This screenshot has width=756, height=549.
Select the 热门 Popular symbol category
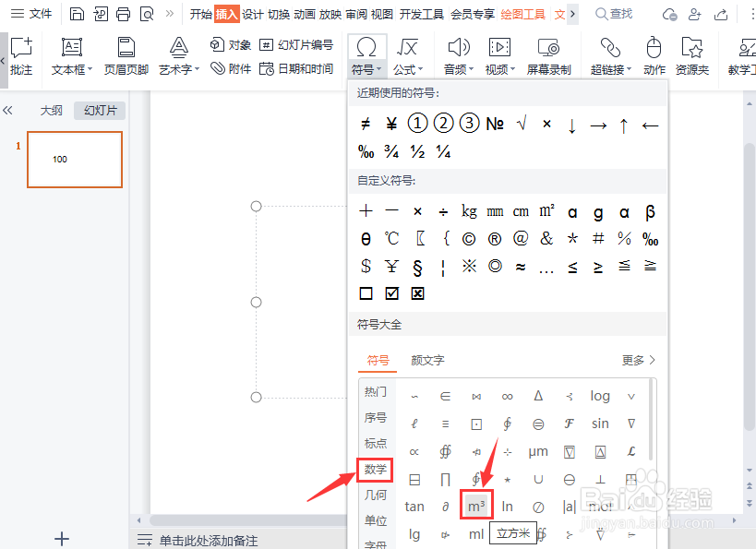(375, 392)
